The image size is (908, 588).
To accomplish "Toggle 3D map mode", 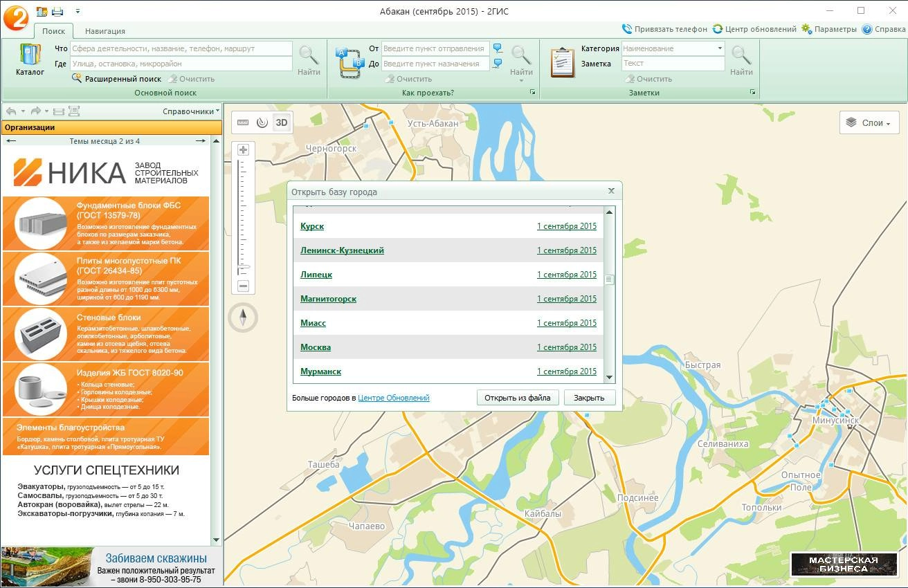I will click(281, 122).
